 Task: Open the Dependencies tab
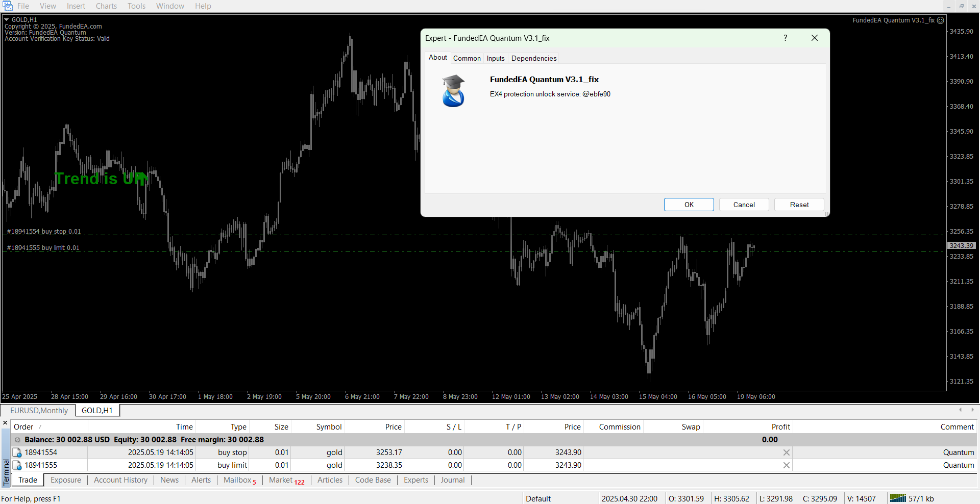coord(534,58)
